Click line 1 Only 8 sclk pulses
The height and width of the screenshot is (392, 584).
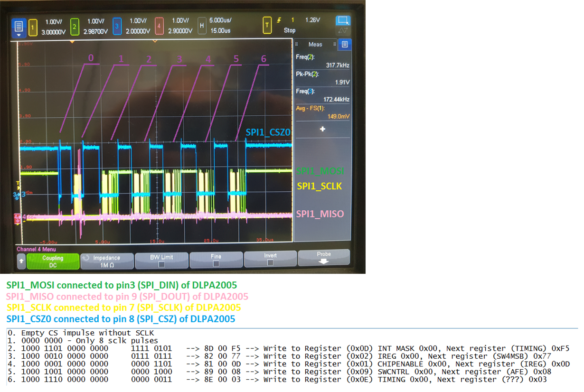pos(83,340)
